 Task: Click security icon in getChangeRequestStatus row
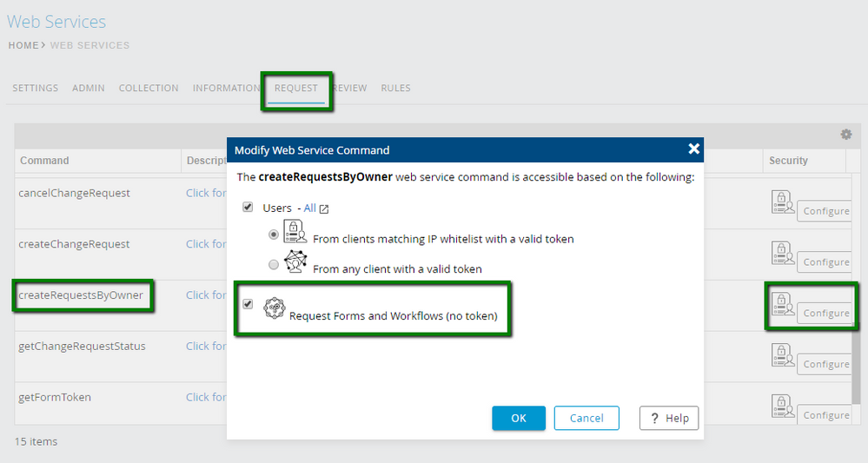click(x=782, y=354)
